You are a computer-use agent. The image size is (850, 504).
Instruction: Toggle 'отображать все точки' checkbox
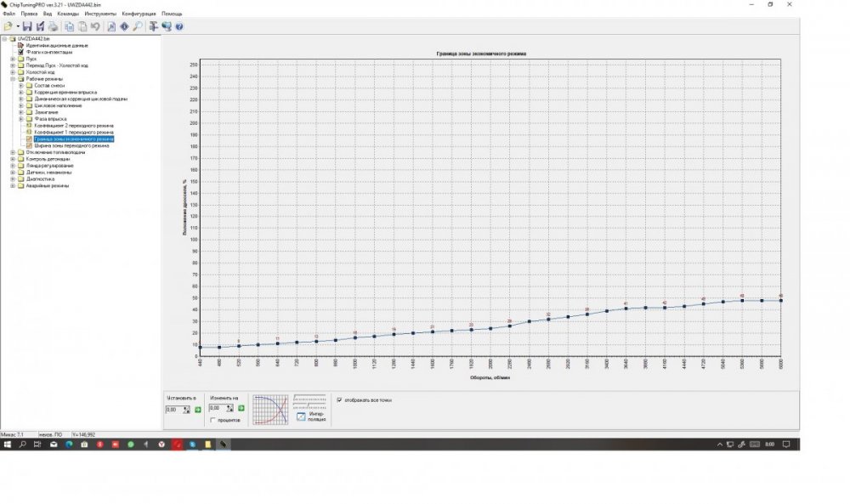(x=340, y=399)
